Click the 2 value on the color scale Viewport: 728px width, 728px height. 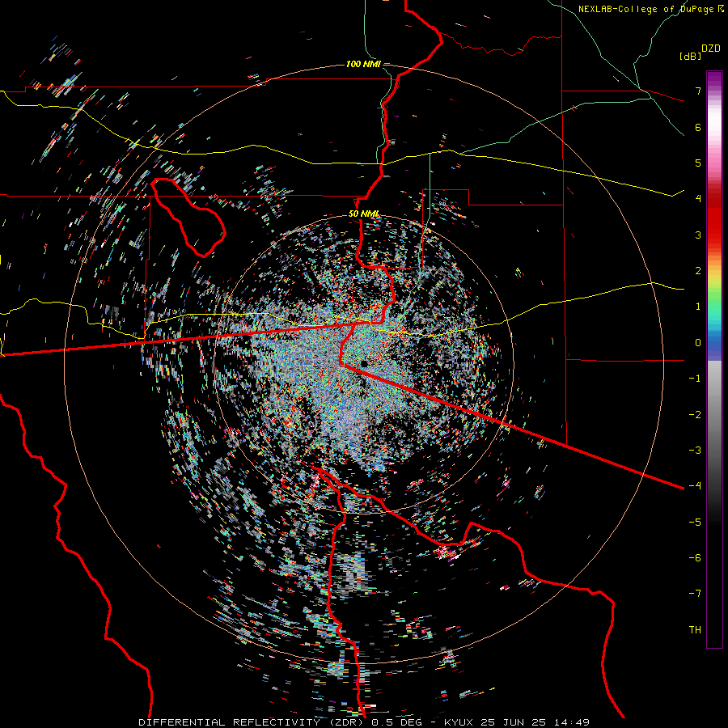click(x=698, y=271)
